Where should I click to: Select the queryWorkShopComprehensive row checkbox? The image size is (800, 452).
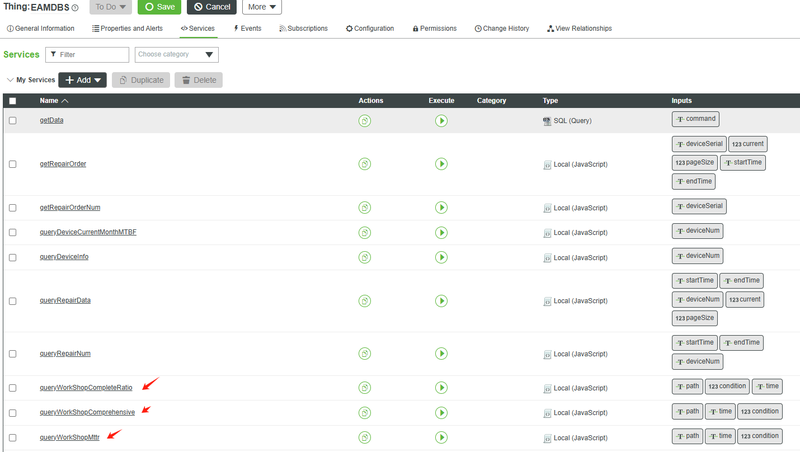(13, 413)
